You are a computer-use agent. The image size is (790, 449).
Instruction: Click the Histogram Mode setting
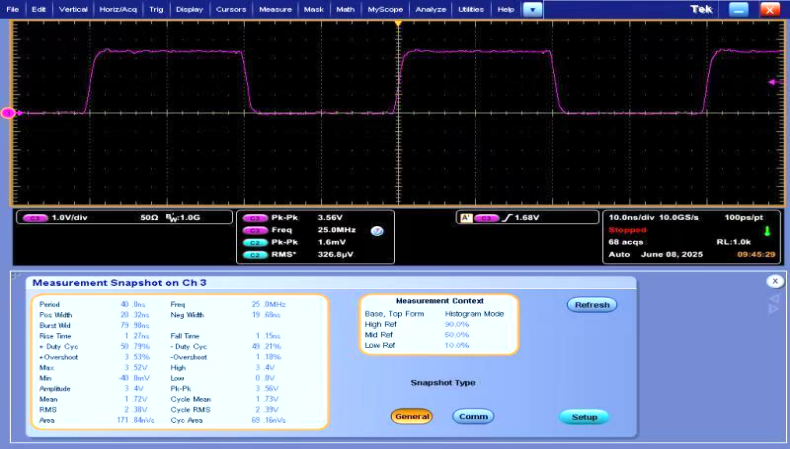pyautogui.click(x=474, y=314)
